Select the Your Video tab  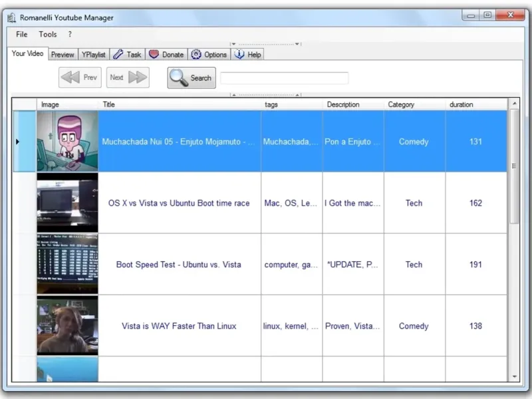pyautogui.click(x=27, y=54)
